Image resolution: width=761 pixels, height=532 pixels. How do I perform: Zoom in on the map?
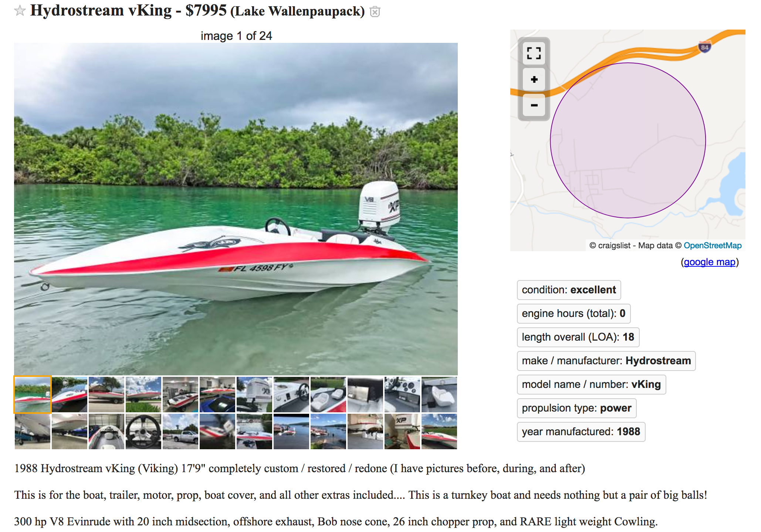tap(534, 79)
